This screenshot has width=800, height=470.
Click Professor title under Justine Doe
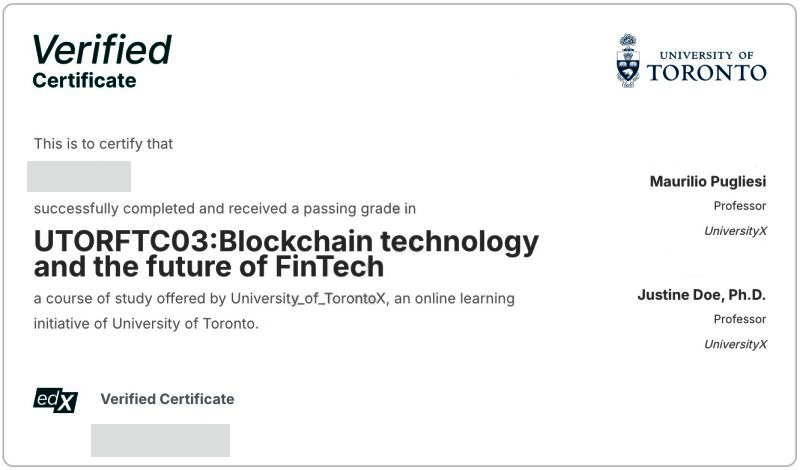click(x=740, y=319)
